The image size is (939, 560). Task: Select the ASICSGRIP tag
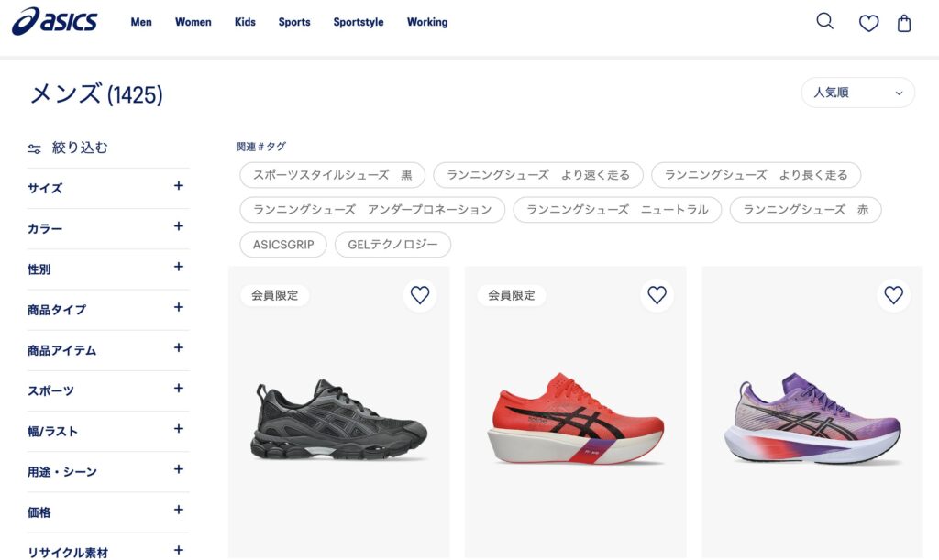click(283, 245)
